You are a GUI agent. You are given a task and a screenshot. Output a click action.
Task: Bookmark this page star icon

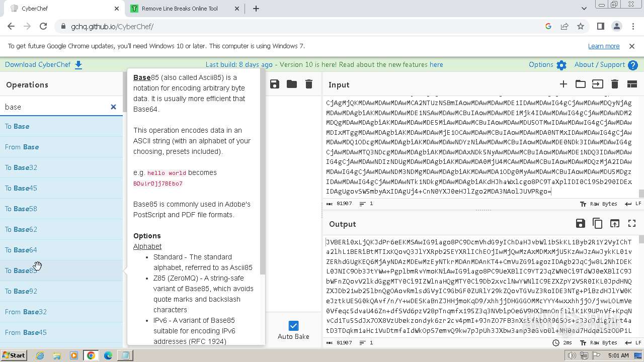coord(581,26)
